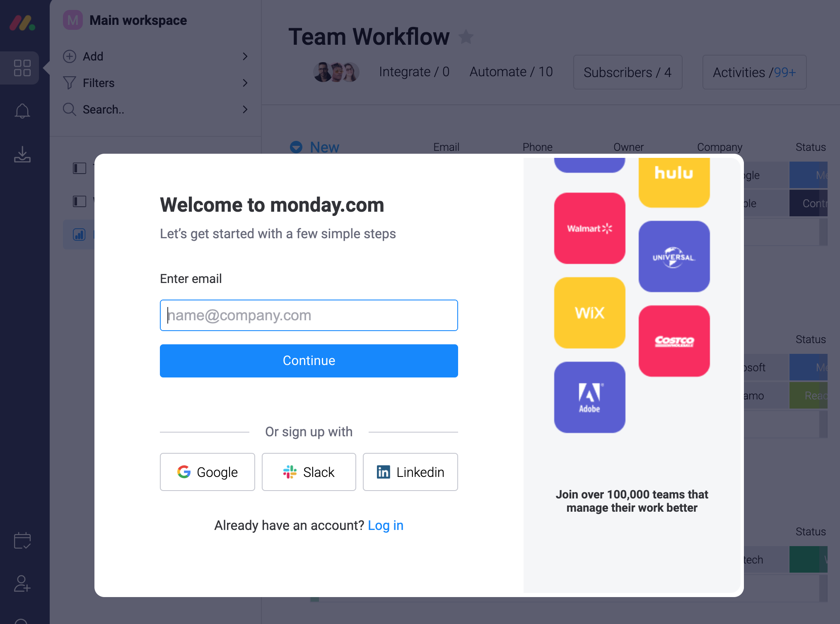Click the green Read status cell
Screen dimensions: 840x624
[808, 395]
